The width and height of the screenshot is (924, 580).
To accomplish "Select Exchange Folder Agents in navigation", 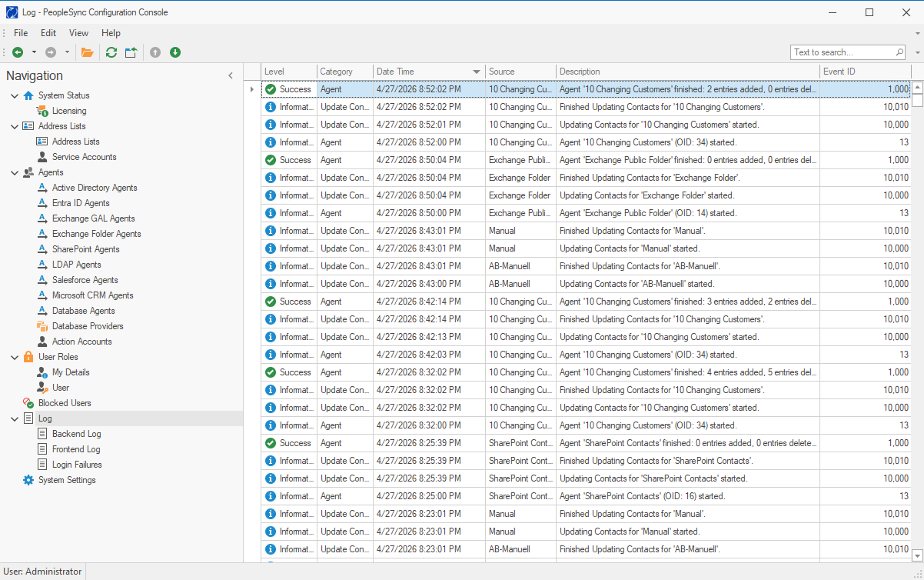I will (x=97, y=234).
